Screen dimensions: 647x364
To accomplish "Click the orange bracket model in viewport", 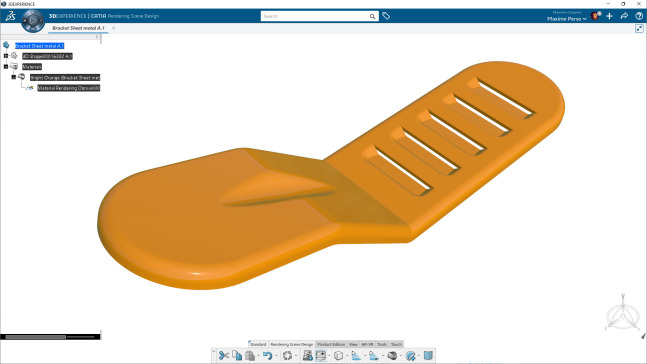I will tap(330, 177).
